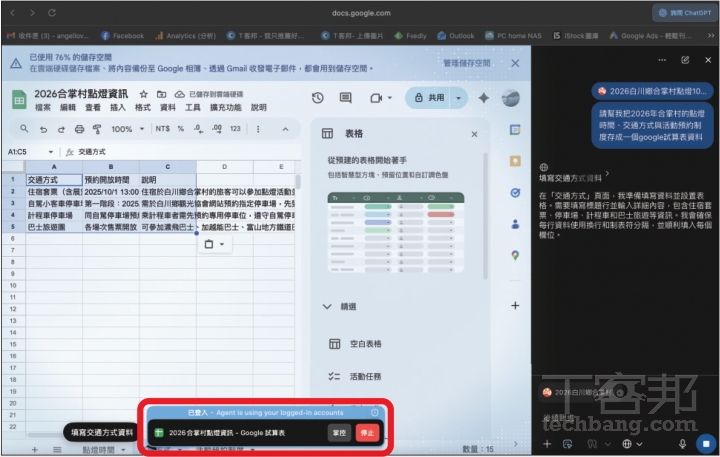Screen dimensions: 720x457
Task: Open the 查看 menu
Action: (x=93, y=107)
